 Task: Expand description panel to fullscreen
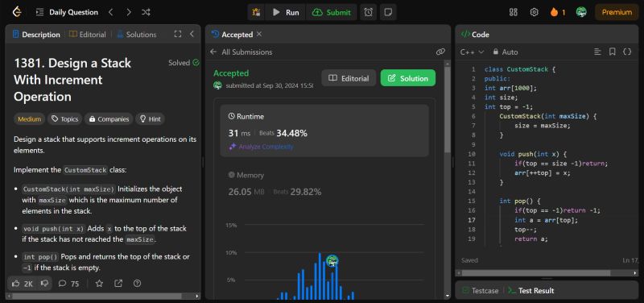[x=178, y=34]
